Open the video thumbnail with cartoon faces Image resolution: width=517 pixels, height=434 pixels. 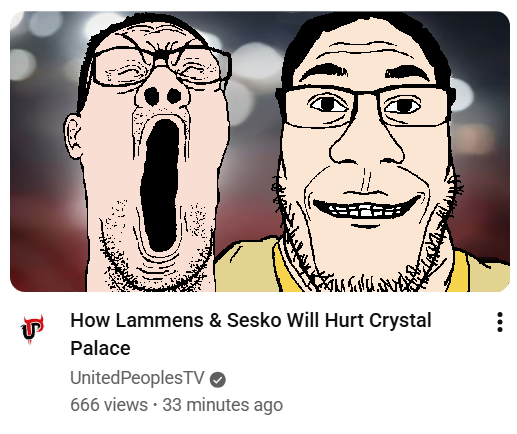pyautogui.click(x=260, y=152)
